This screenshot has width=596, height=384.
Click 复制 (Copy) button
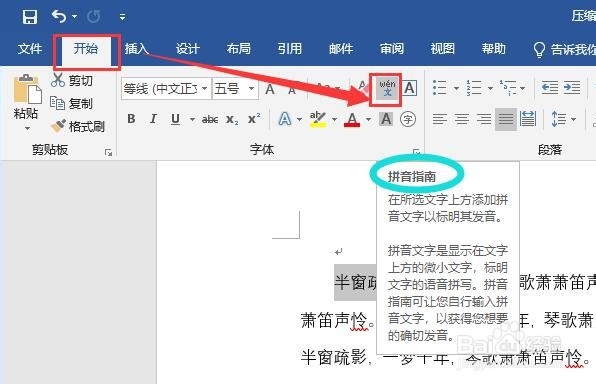72,103
